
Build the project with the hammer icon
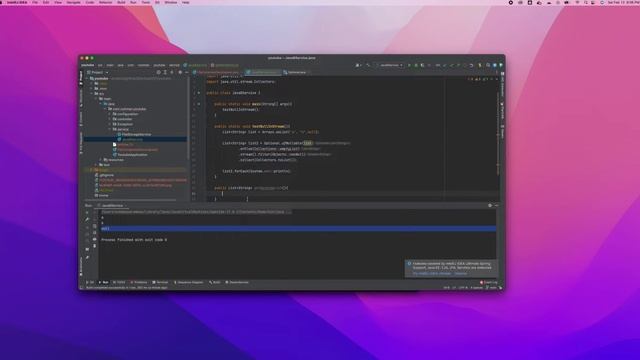pyautogui.click(x=369, y=65)
